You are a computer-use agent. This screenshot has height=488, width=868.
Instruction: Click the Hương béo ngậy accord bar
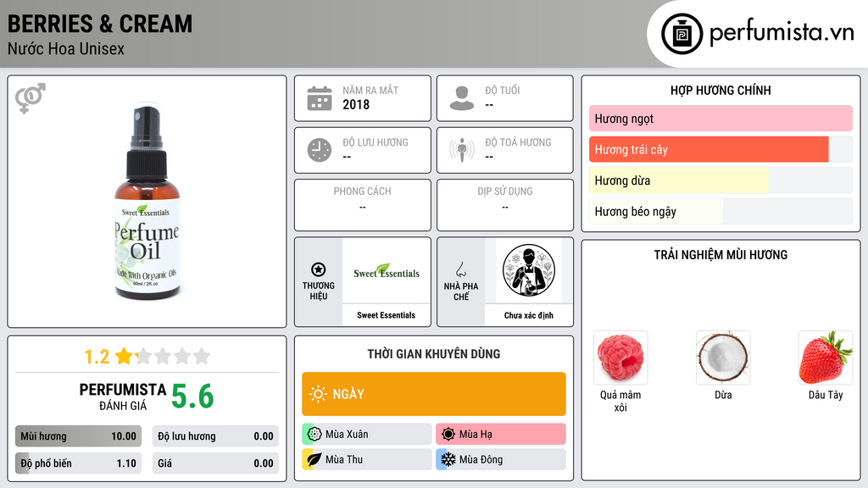point(721,211)
